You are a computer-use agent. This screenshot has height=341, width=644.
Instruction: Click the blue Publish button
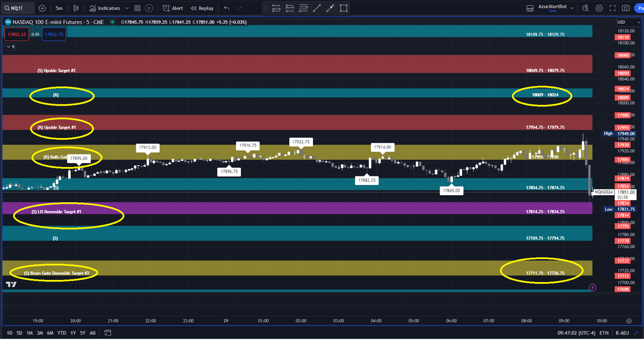[x=639, y=8]
